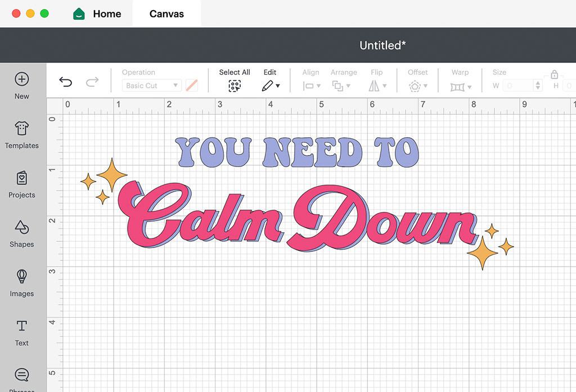Click the Align icon

pyautogui.click(x=308, y=86)
